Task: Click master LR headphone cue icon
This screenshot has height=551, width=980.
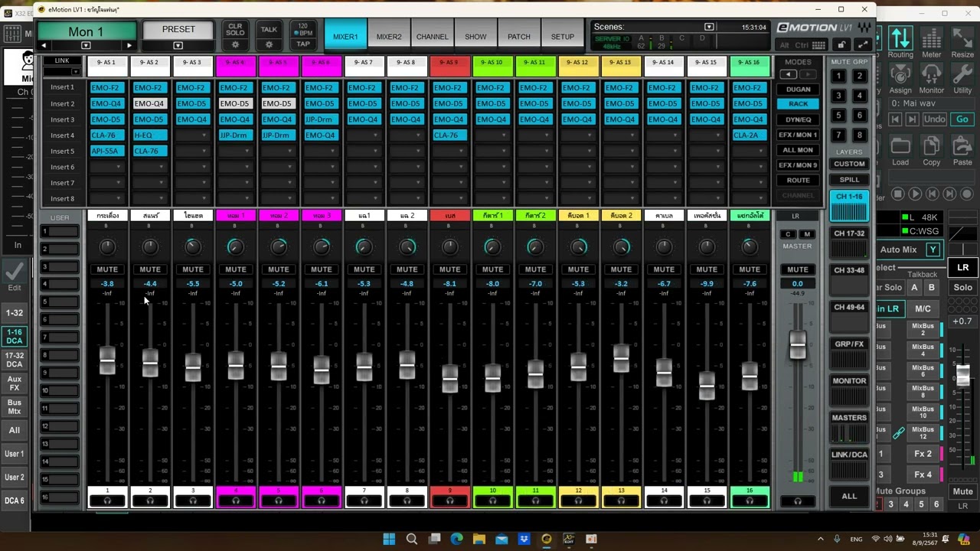Action: tap(798, 501)
